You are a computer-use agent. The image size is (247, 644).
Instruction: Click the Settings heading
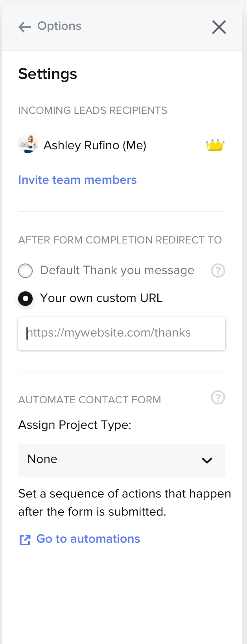coord(48,74)
